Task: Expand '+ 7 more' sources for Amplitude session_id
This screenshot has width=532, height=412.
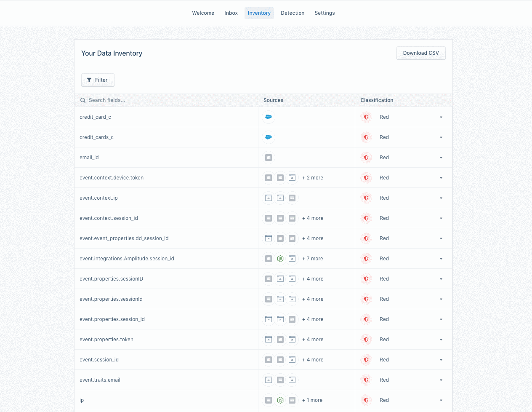Action: tap(312, 258)
